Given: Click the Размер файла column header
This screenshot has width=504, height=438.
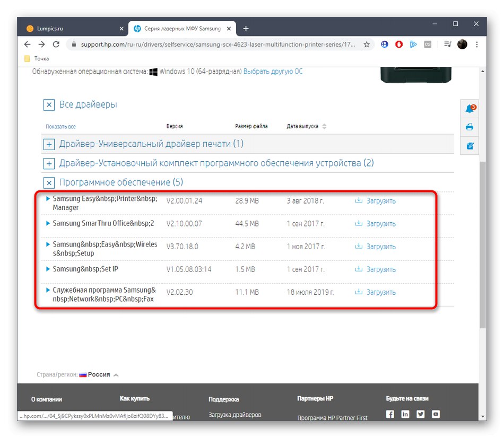Looking at the screenshot, I should pyautogui.click(x=251, y=126).
